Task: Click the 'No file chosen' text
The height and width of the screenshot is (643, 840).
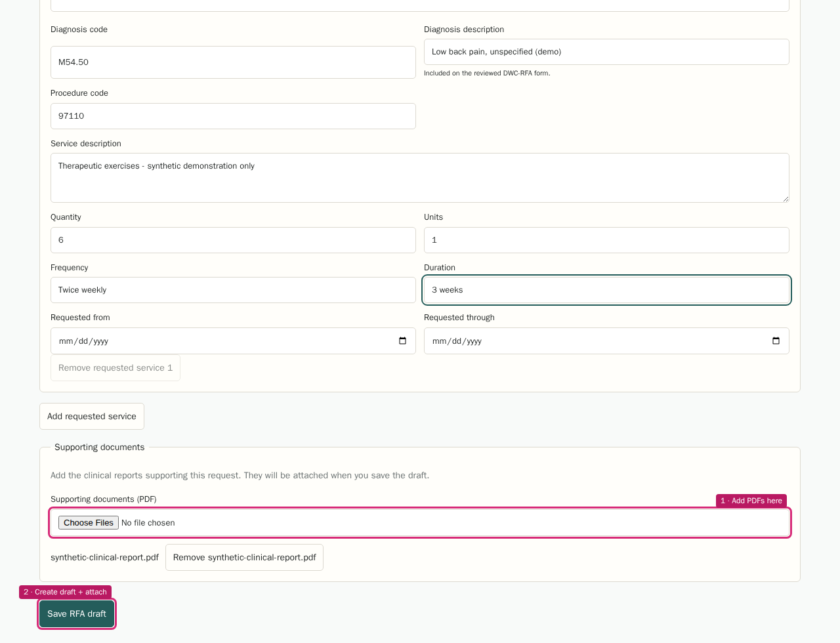Action: click(148, 523)
